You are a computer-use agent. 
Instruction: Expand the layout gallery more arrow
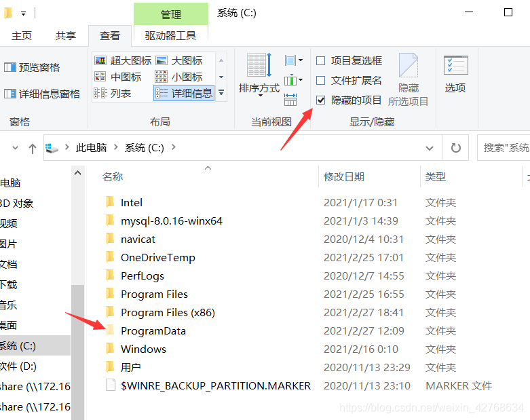pyautogui.click(x=221, y=92)
